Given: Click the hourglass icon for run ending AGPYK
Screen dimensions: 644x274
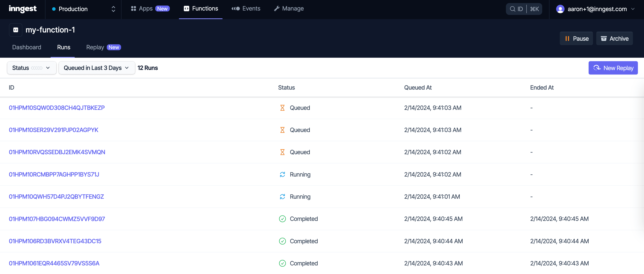Looking at the screenshot, I should 282,130.
